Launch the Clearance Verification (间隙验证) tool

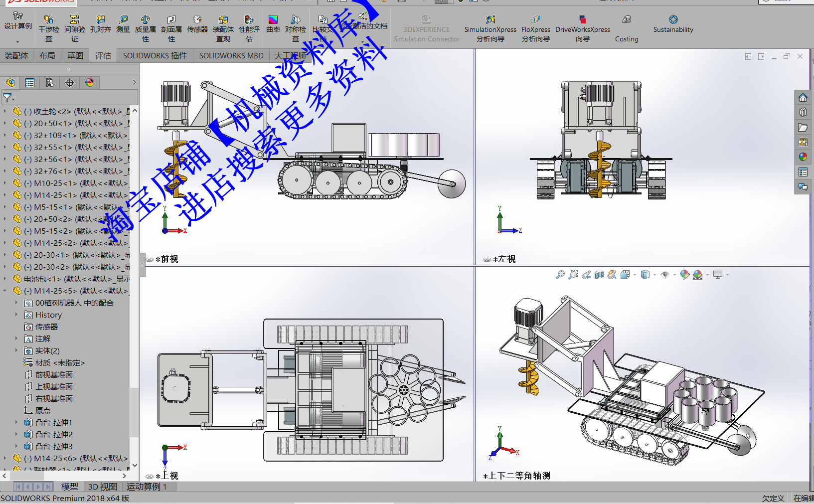[x=75, y=28]
